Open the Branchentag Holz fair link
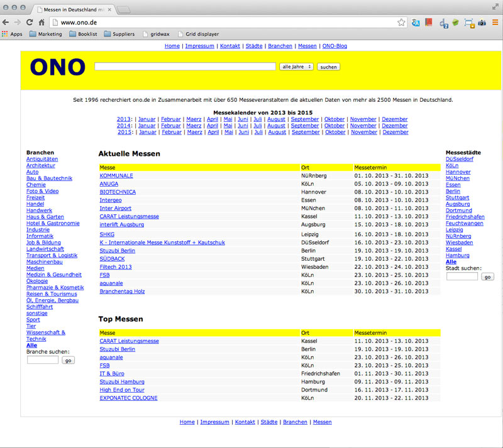Image resolution: width=503 pixels, height=448 pixels. (x=122, y=291)
